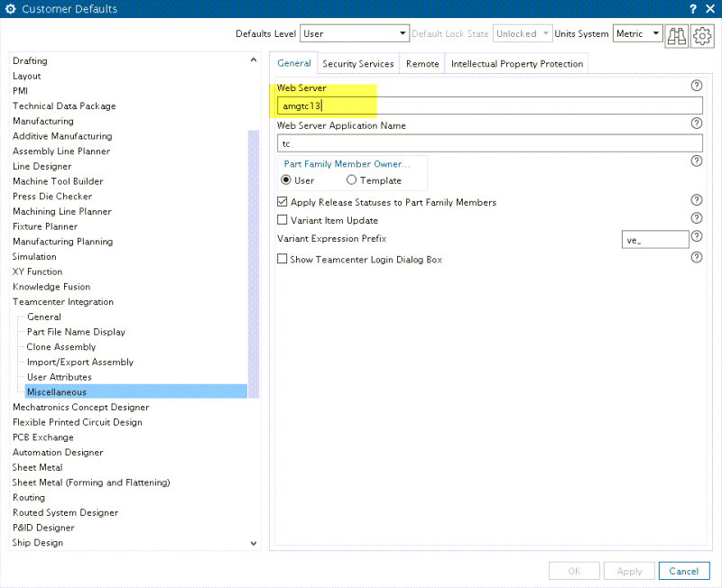
Task: Open the Defaults Level dropdown
Action: coord(354,33)
